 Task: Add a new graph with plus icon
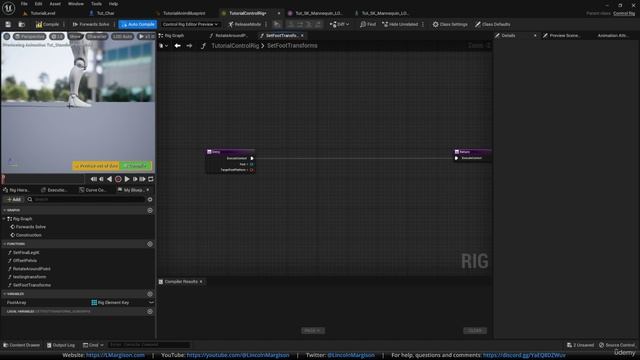[150, 211]
